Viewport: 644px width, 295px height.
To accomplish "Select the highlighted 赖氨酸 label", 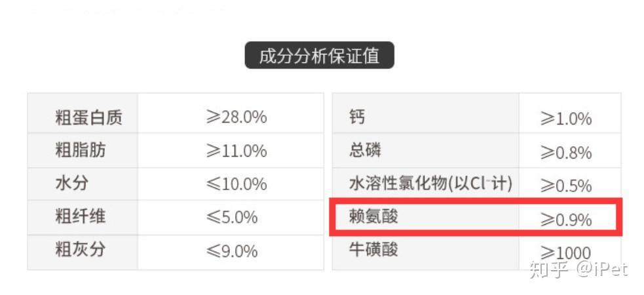I will [374, 216].
